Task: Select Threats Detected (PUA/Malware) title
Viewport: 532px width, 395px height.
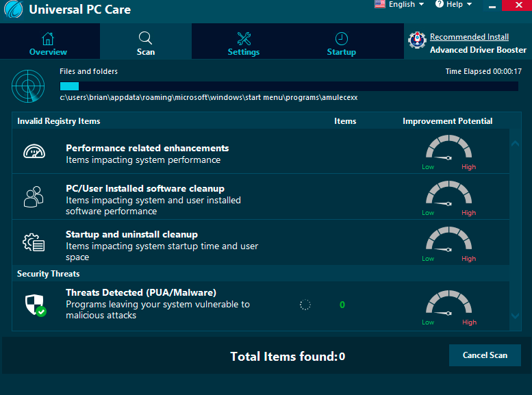Action: click(x=141, y=292)
